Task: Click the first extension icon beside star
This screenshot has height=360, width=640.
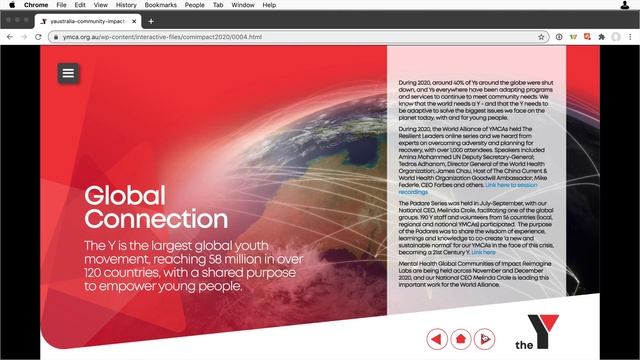Action: pyautogui.click(x=559, y=37)
